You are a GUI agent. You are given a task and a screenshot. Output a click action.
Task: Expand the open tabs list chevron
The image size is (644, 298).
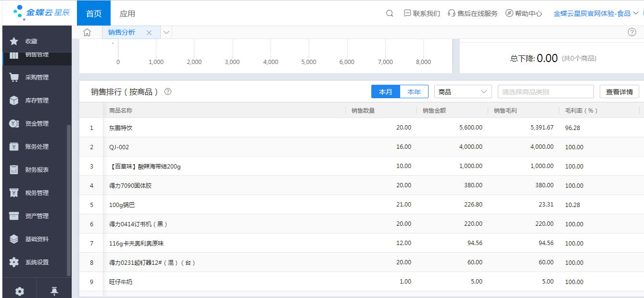click(x=166, y=32)
